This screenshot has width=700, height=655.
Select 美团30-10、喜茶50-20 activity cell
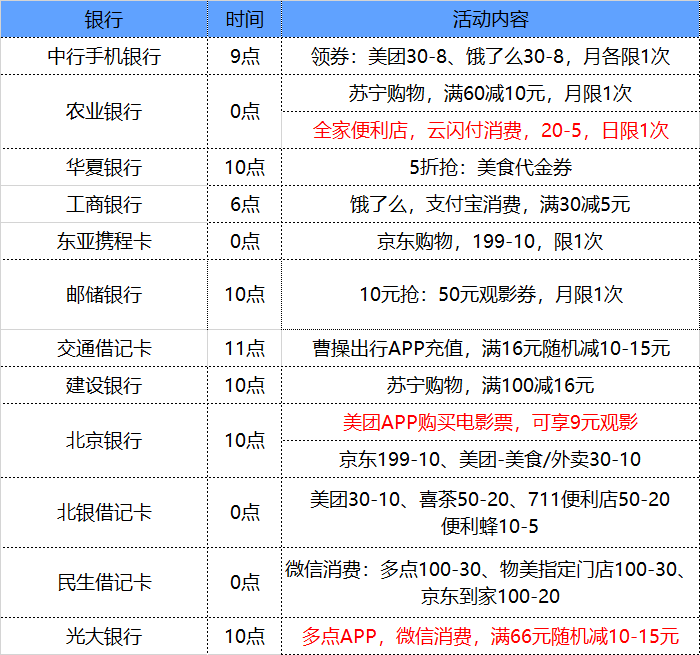pos(490,513)
